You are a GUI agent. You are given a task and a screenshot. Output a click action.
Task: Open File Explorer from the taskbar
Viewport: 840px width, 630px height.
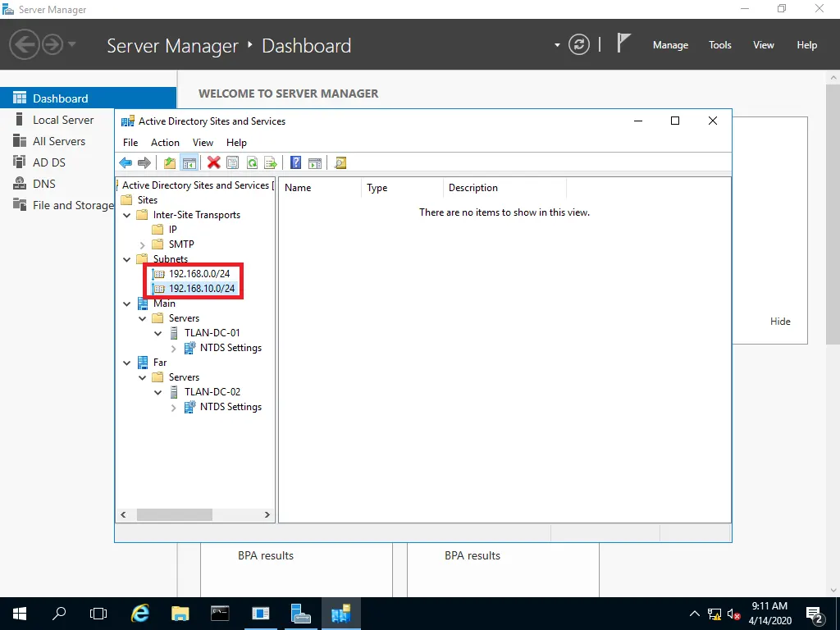click(x=180, y=614)
